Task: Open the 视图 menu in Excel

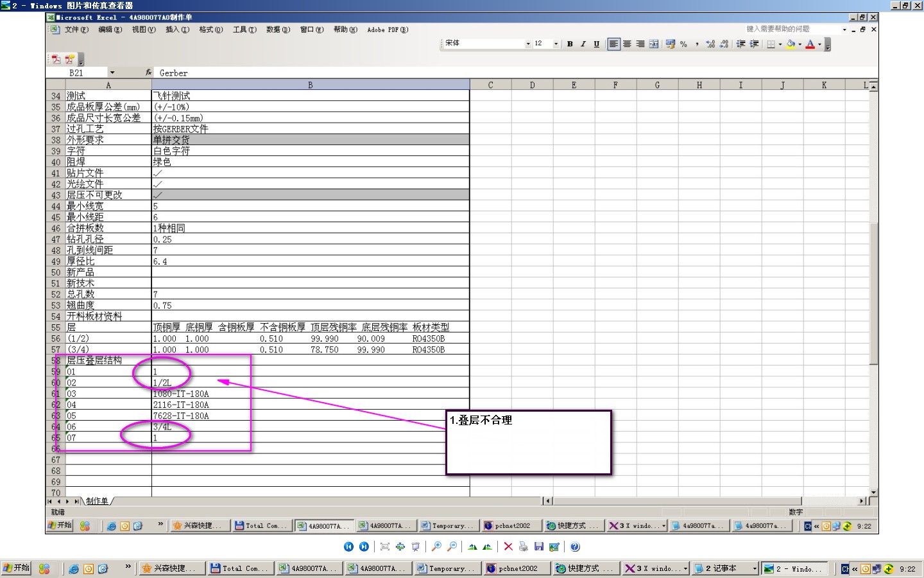Action: [144, 30]
